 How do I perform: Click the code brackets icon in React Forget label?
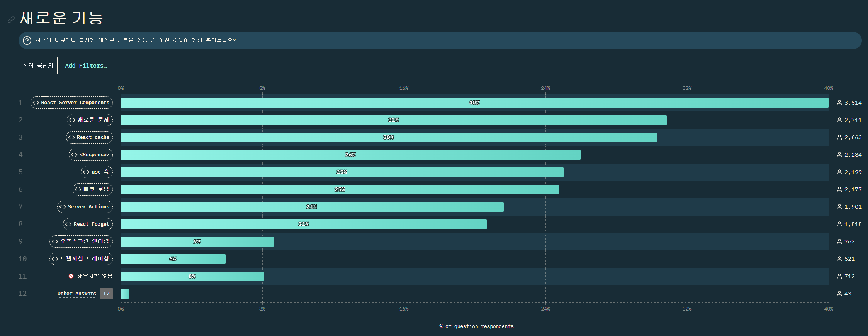tap(68, 224)
